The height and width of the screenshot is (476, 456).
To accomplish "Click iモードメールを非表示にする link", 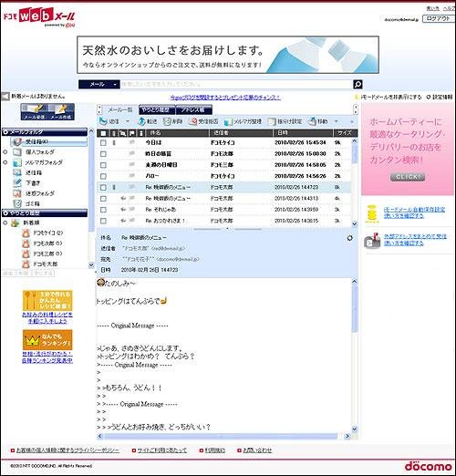I will [389, 97].
